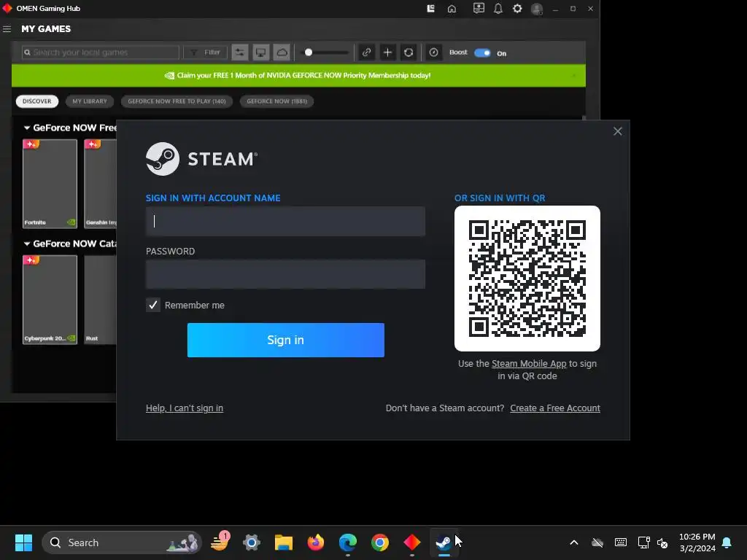
Task: Open Windows notification center bell
Action: 727,542
